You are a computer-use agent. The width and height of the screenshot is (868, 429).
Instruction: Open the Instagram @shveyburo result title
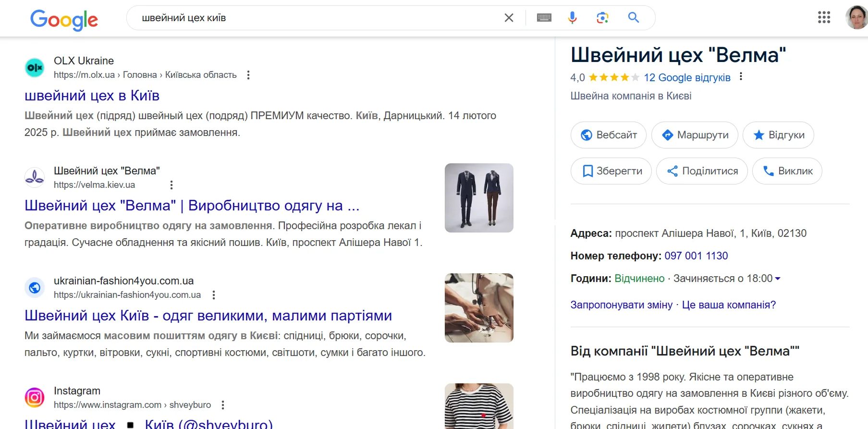tap(148, 424)
